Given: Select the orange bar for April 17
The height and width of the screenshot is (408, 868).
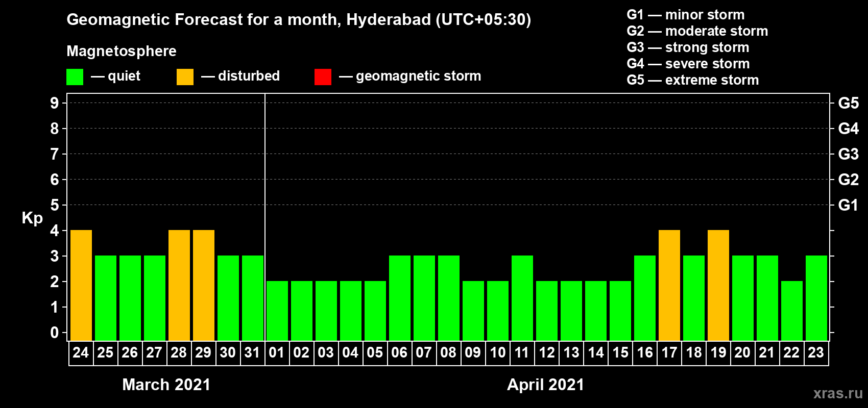Looking at the screenshot, I should (x=669, y=286).
